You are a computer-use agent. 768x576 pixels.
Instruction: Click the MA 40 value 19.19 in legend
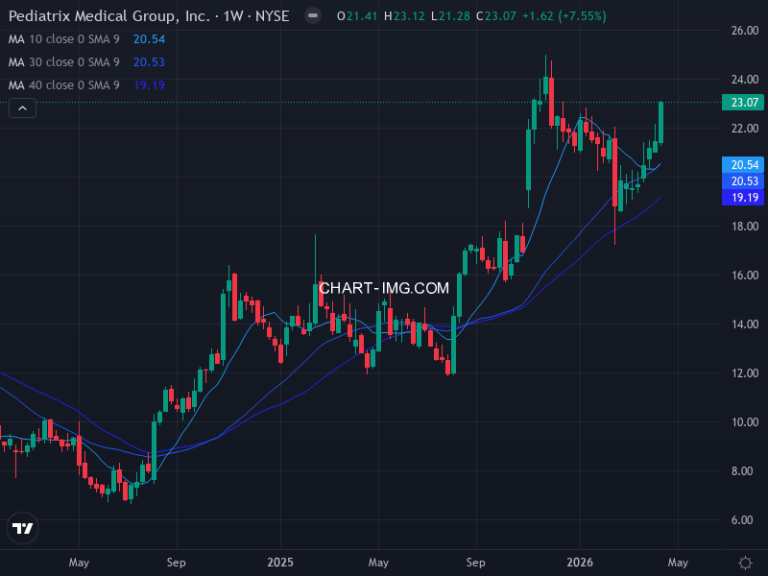coord(149,85)
